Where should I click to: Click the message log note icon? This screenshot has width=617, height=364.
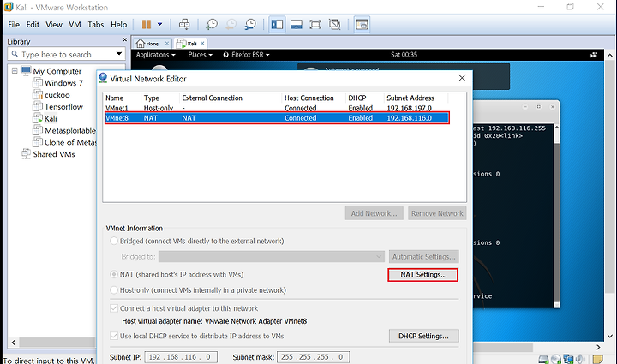(x=598, y=359)
